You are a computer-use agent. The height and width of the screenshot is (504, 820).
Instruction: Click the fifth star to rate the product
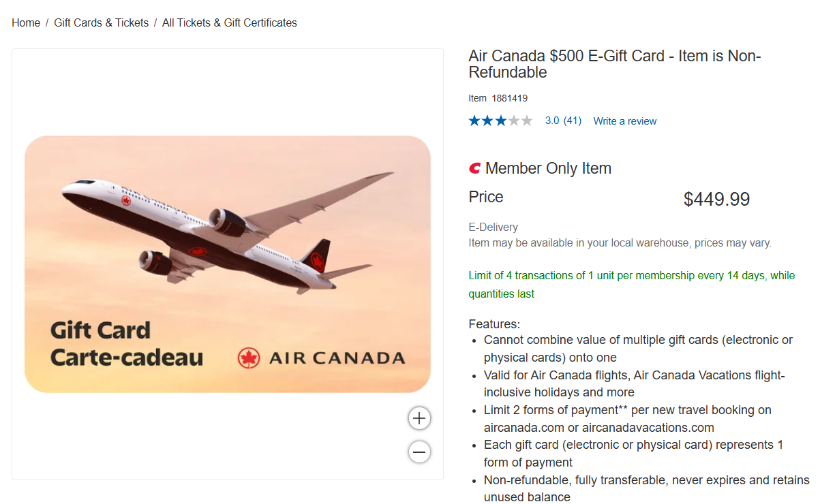(528, 120)
